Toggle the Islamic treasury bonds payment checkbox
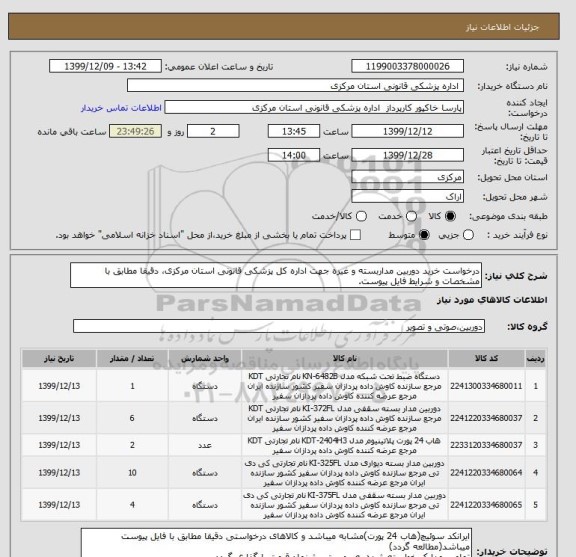 point(355,235)
